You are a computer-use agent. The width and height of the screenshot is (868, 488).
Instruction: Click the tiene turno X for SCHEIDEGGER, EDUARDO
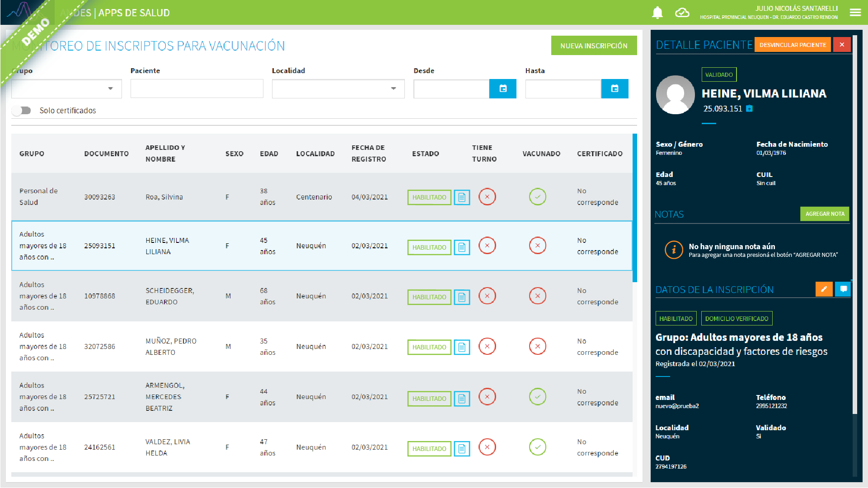pos(487,296)
